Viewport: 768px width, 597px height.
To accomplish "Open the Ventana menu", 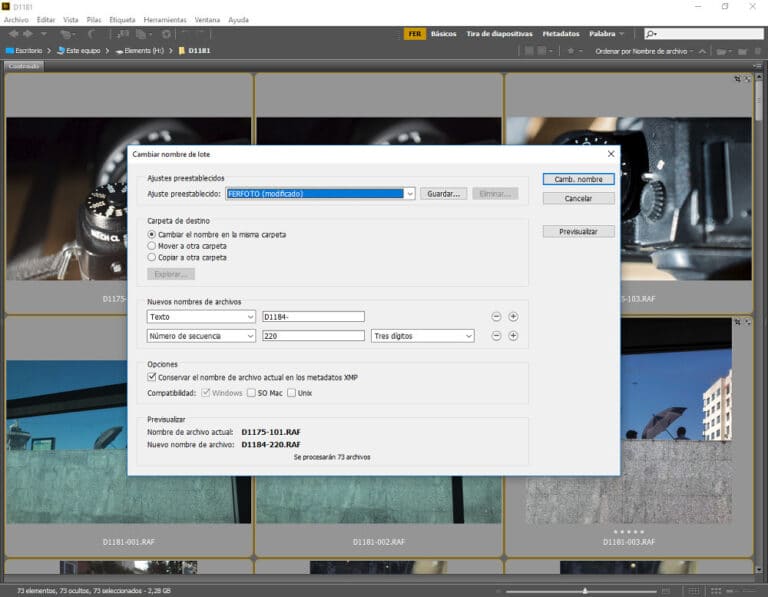I will [207, 20].
